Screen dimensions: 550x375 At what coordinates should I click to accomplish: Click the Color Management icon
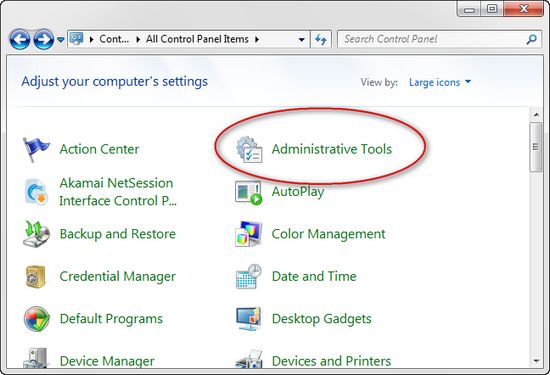point(248,234)
